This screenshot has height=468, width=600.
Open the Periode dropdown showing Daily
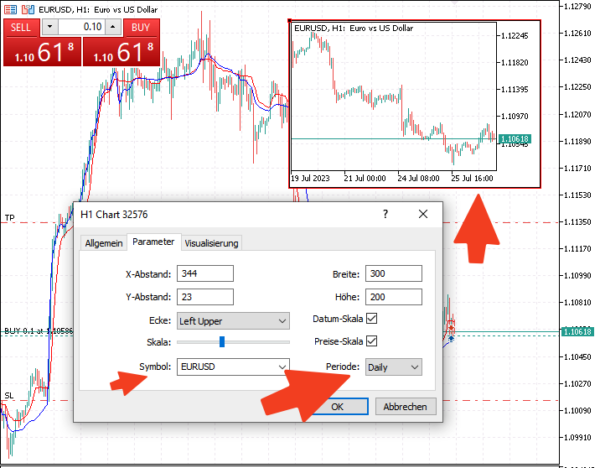click(394, 367)
